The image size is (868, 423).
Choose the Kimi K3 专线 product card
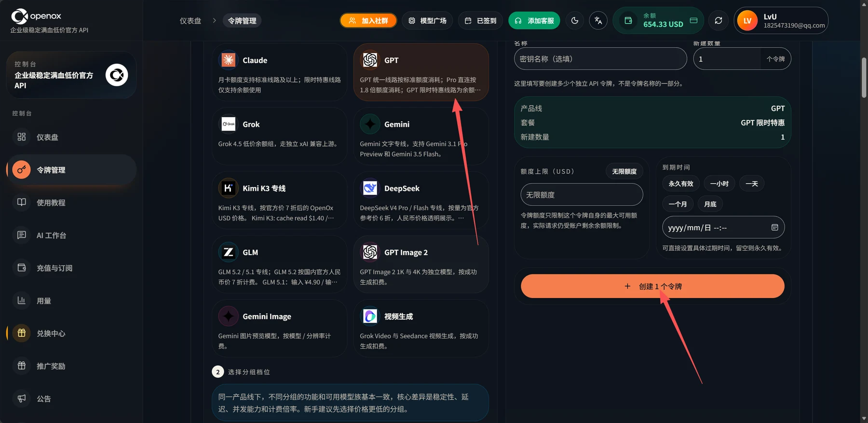click(280, 200)
